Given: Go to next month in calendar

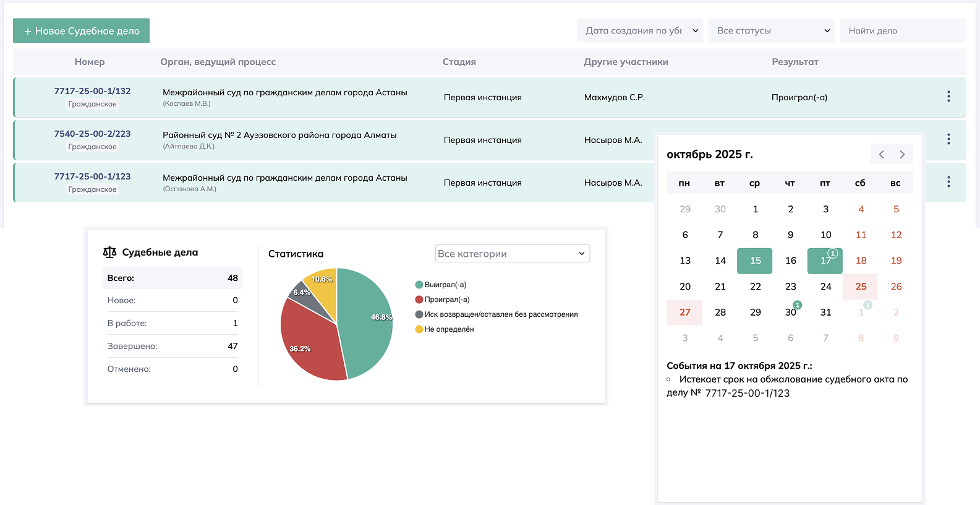Looking at the screenshot, I should 902,155.
